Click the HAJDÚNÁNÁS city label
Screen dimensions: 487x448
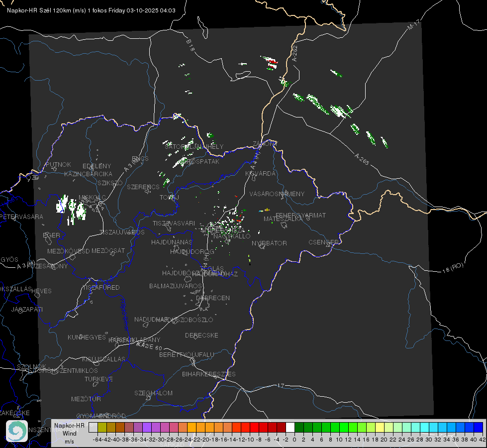[172, 242]
